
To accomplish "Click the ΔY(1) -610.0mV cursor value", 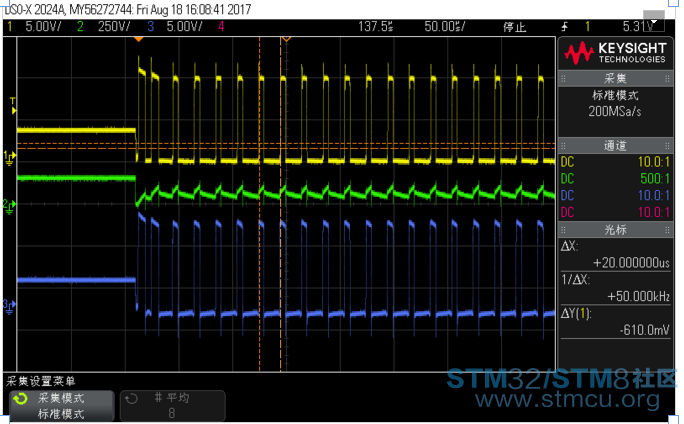I will point(644,330).
